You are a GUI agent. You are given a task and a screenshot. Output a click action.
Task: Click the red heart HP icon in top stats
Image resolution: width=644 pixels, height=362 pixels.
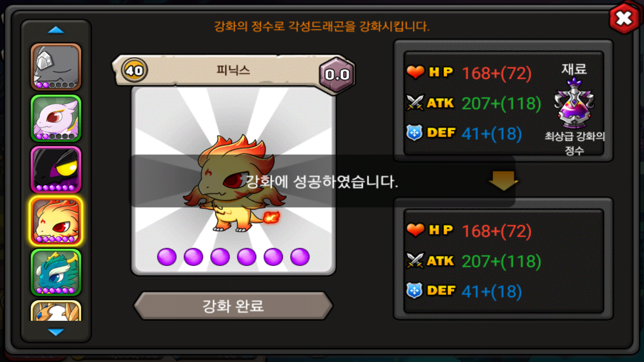[x=416, y=73]
